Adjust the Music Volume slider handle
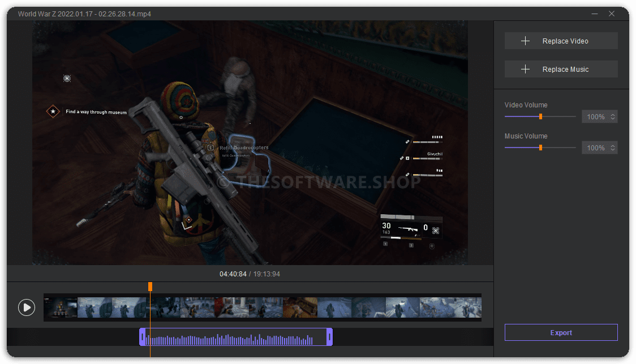The height and width of the screenshot is (364, 636). coord(541,148)
